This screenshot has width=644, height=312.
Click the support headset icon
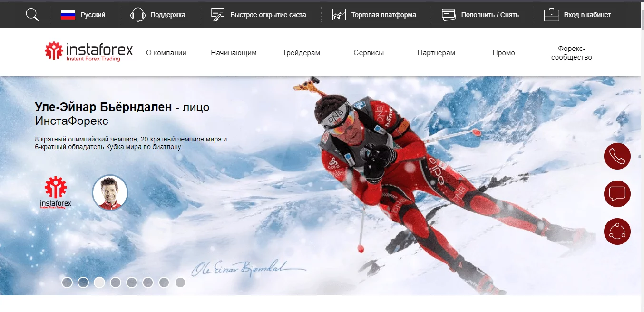coord(138,15)
